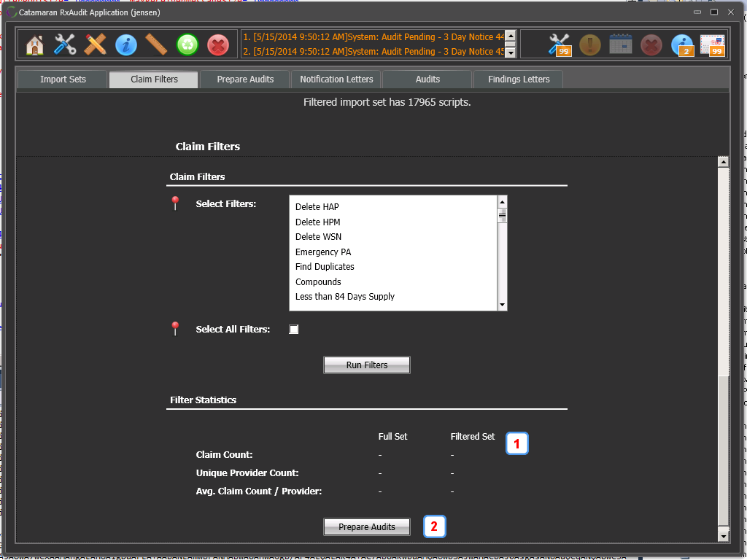Click the red X cancel icon in left toolbar
Viewport: 747px width, 560px height.
[x=218, y=45]
